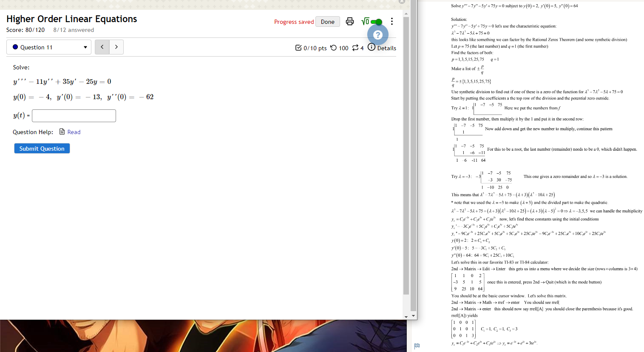Click the document icon beside Read
This screenshot has height=352, width=644.
(x=62, y=132)
